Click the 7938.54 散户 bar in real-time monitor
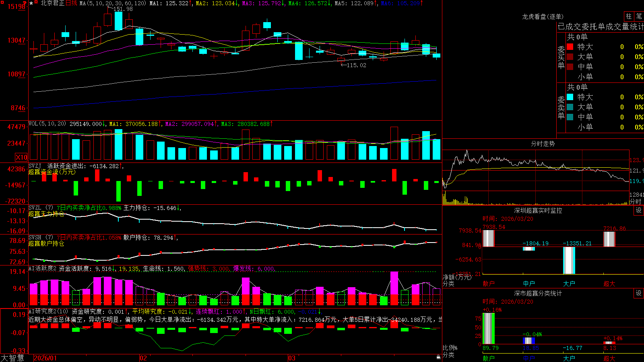 tap(488, 238)
